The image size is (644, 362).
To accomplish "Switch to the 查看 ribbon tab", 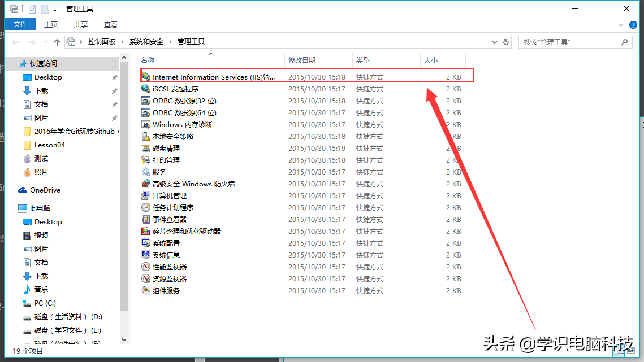I will 110,25.
